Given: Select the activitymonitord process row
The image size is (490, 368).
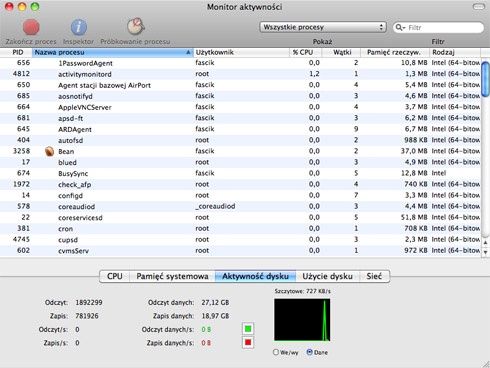Looking at the screenshot, I should tap(240, 74).
